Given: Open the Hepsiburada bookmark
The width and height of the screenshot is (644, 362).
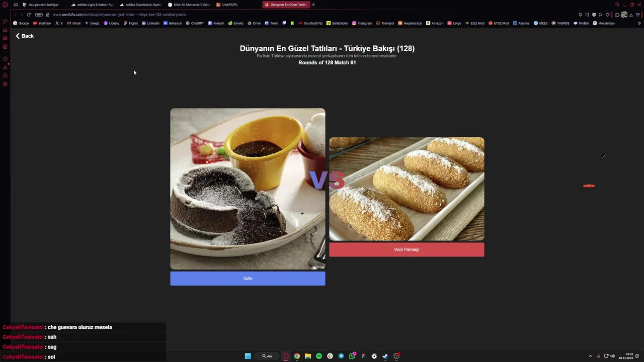Looking at the screenshot, I should click(x=410, y=23).
